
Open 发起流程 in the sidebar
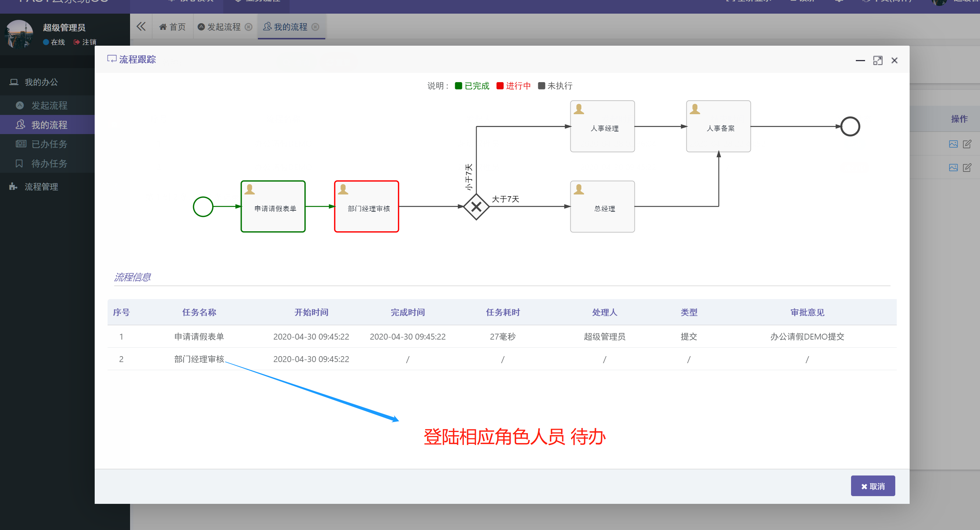(47, 105)
